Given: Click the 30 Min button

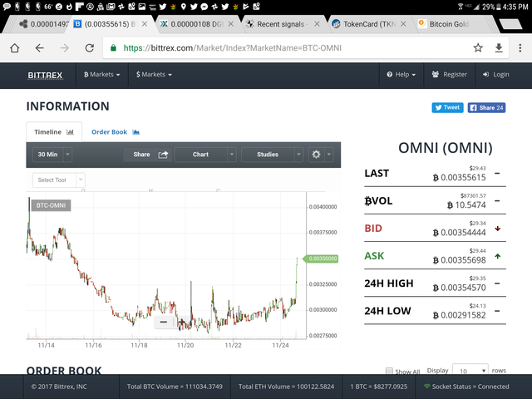Looking at the screenshot, I should click(47, 155).
